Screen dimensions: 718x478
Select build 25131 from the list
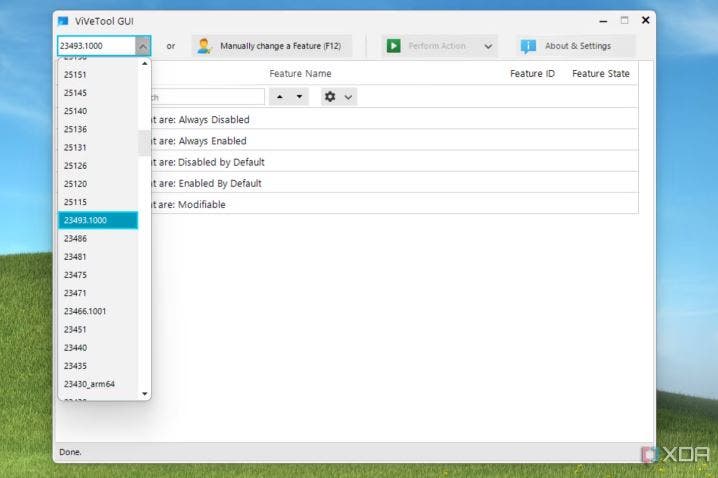(98, 147)
